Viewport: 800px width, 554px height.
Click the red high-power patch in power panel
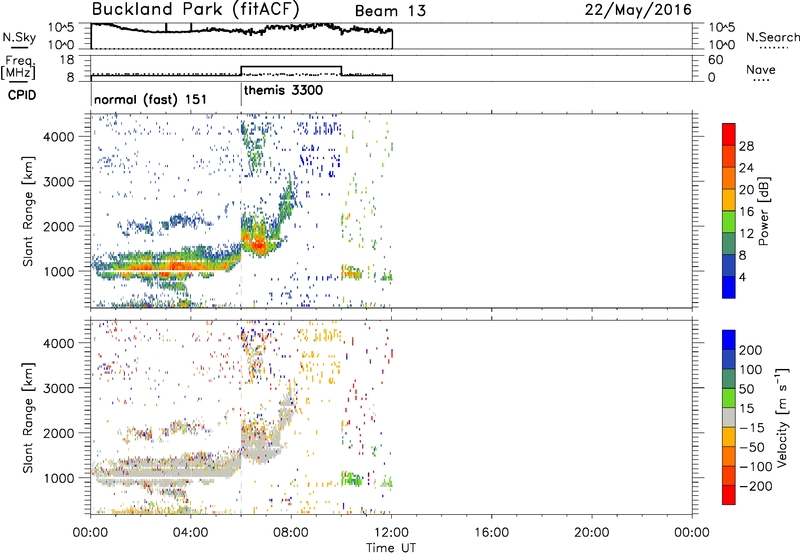pos(259,245)
